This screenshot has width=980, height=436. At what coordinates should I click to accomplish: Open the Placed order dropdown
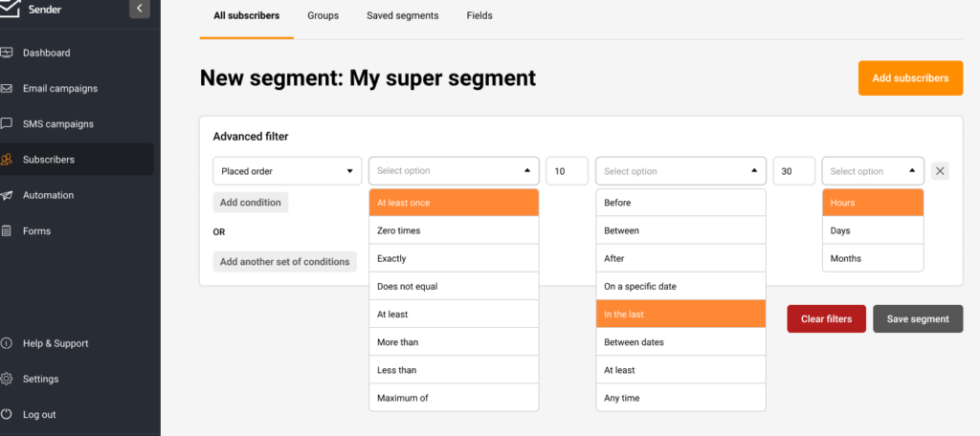click(287, 171)
